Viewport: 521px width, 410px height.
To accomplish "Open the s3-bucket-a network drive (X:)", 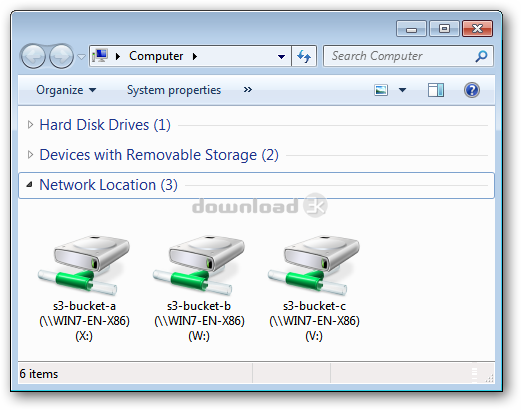I will click(84, 288).
